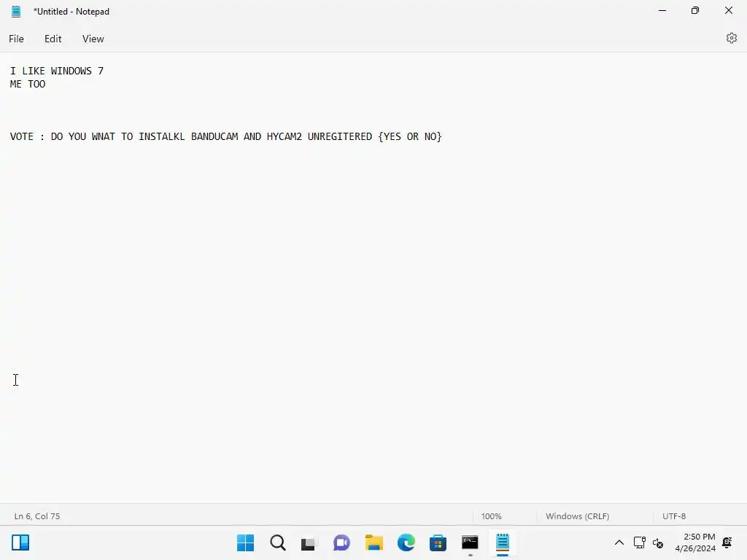This screenshot has width=747, height=560.
Task: Click the '{YES OR NO}' text
Action: [x=410, y=136]
